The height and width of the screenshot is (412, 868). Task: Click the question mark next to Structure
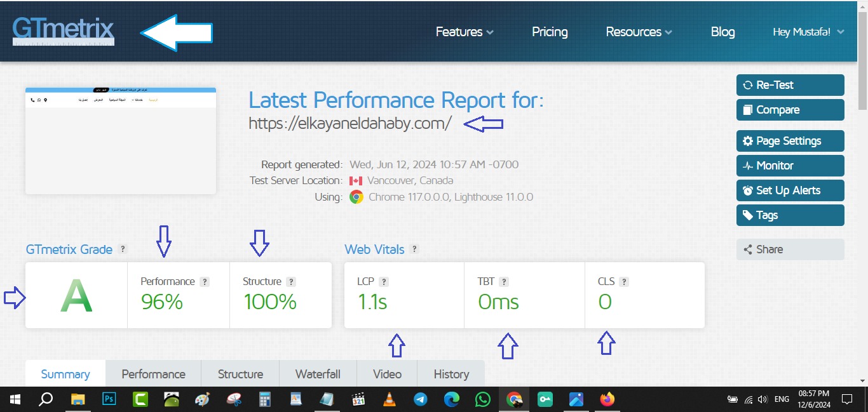pyautogui.click(x=291, y=282)
